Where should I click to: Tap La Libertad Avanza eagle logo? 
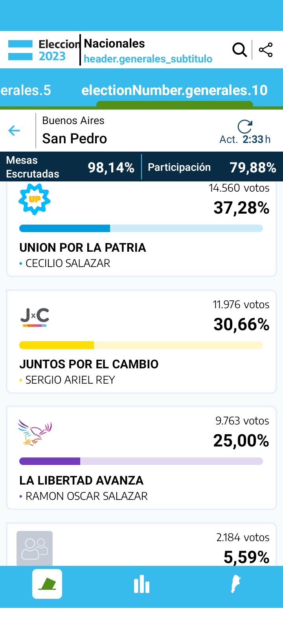click(35, 432)
